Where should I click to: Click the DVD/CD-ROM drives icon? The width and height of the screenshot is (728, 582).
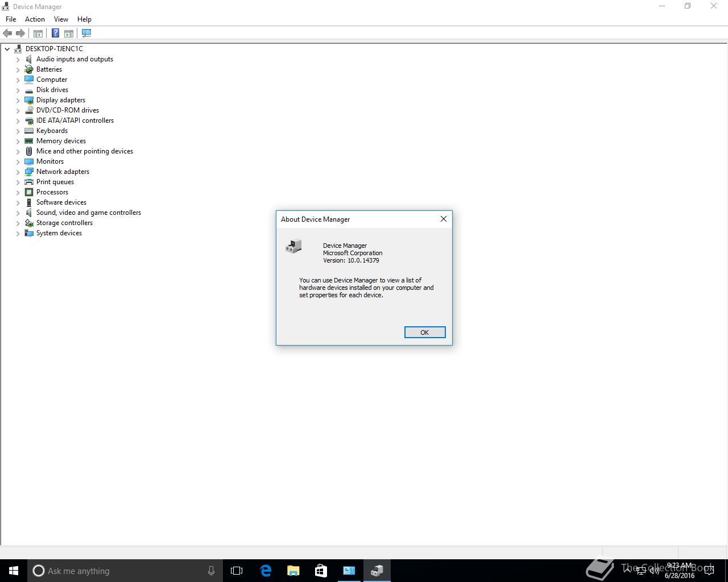(29, 110)
